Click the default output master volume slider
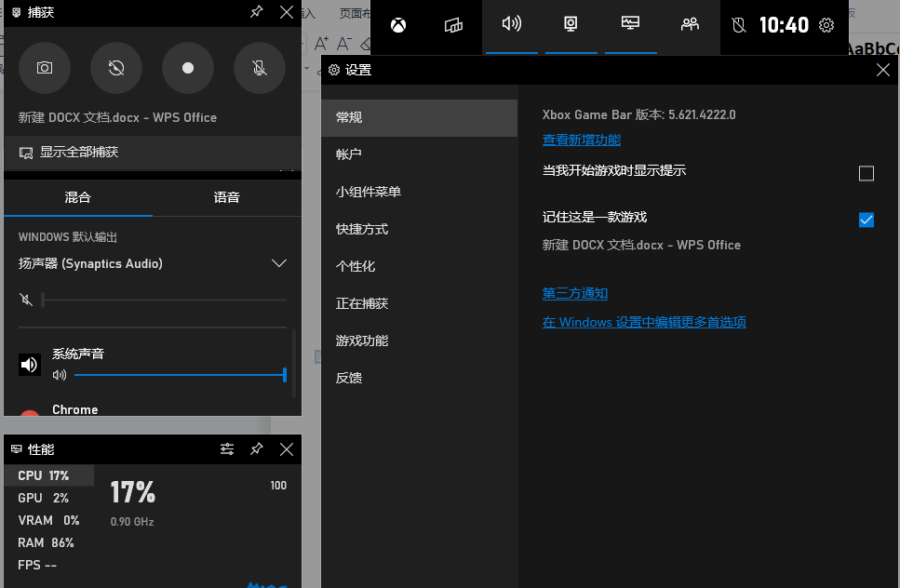This screenshot has width=900, height=588. [x=164, y=300]
